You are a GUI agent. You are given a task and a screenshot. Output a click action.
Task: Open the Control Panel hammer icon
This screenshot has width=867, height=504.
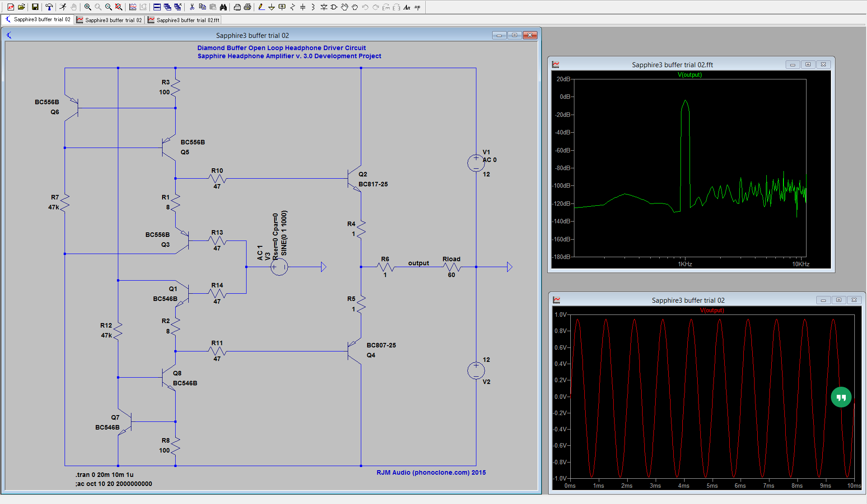tap(49, 7)
